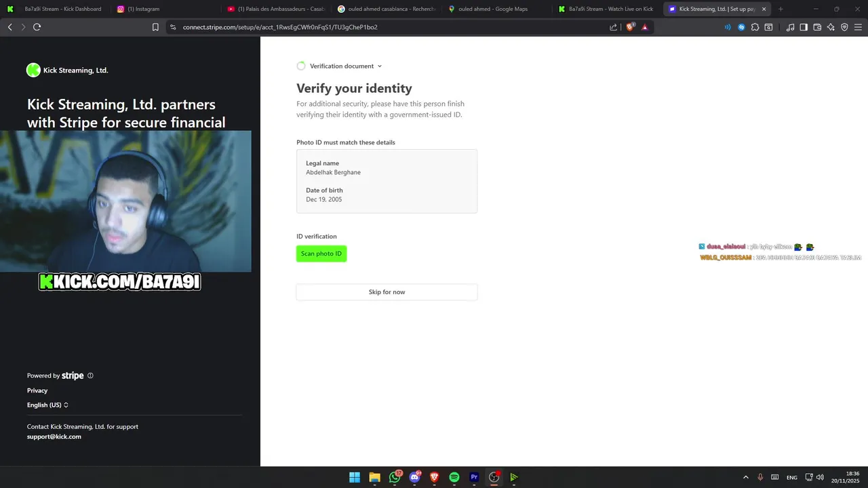Click the info icon beside Powered by Stripe

90,375
